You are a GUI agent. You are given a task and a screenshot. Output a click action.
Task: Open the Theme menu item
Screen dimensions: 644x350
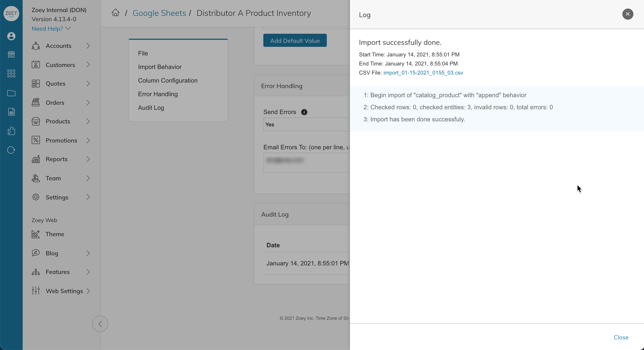[x=55, y=234]
